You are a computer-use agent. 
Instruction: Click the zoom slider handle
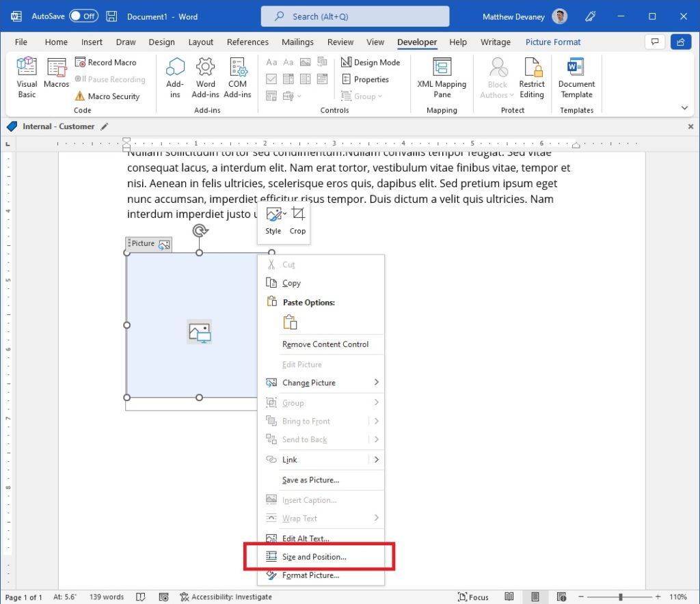pos(621,597)
